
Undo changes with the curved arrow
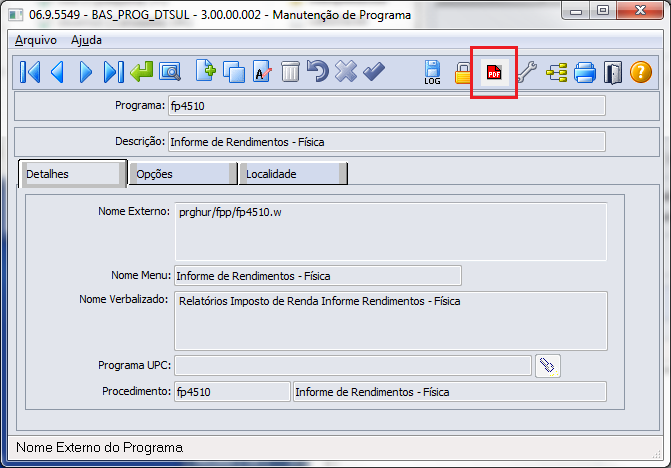click(x=318, y=71)
